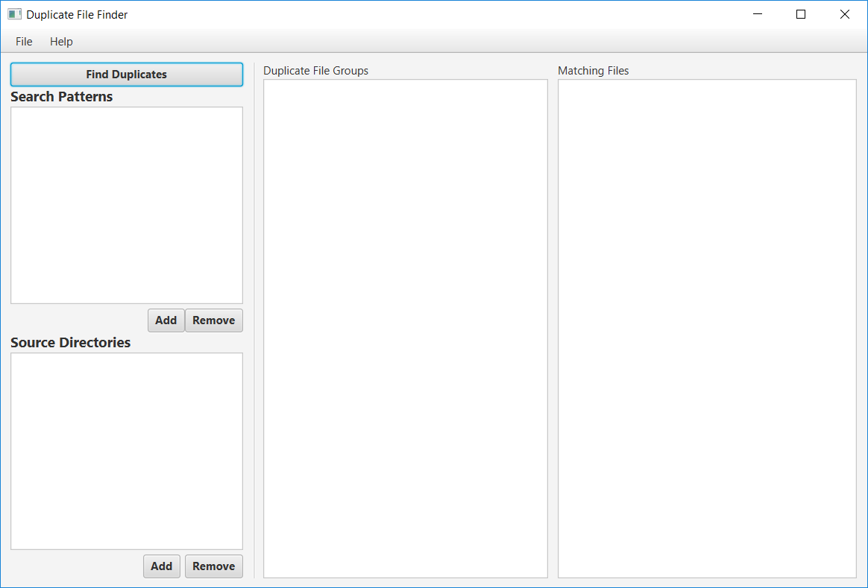Click the Duplicate File Finder app icon
Image resolution: width=868 pixels, height=588 pixels.
14,14
